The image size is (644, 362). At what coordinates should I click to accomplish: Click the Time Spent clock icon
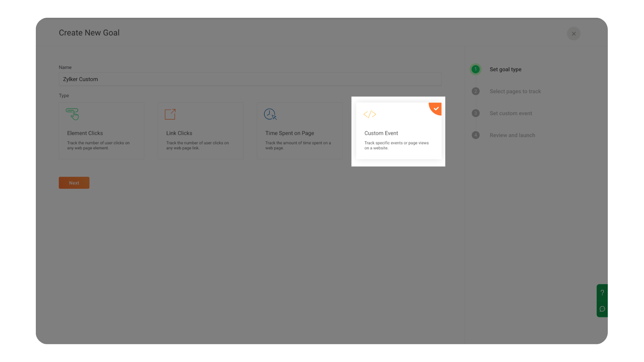click(x=270, y=114)
